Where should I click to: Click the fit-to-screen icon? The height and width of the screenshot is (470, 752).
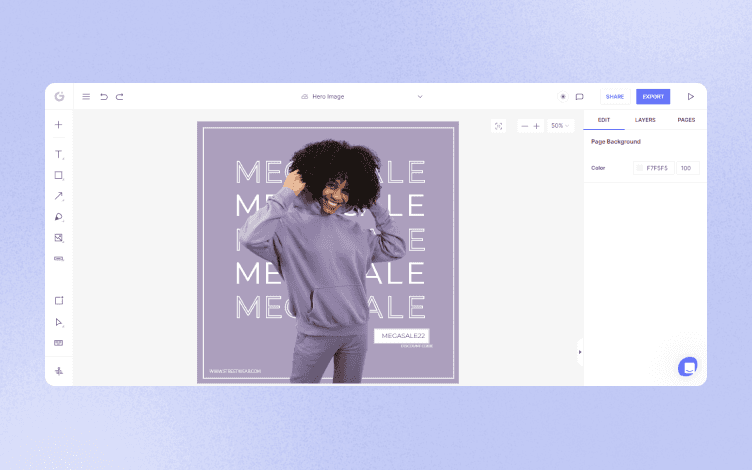point(498,126)
